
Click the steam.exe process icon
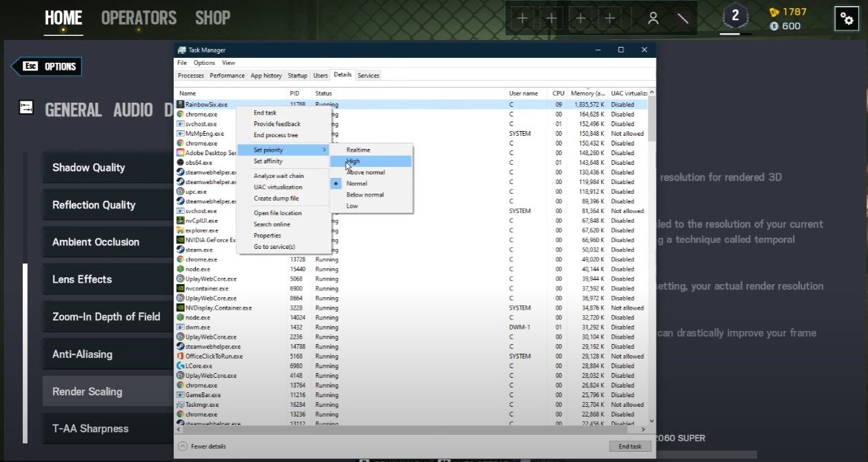(x=181, y=250)
